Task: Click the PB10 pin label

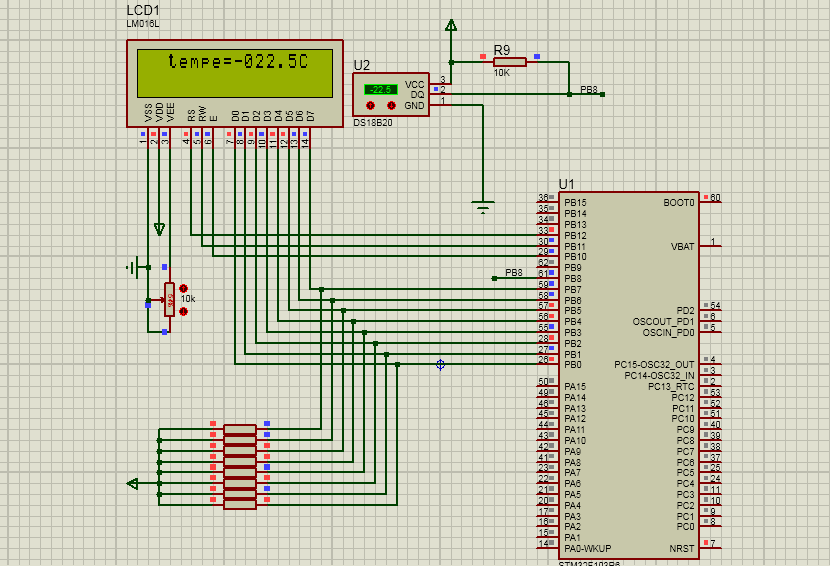Action: coord(575,257)
